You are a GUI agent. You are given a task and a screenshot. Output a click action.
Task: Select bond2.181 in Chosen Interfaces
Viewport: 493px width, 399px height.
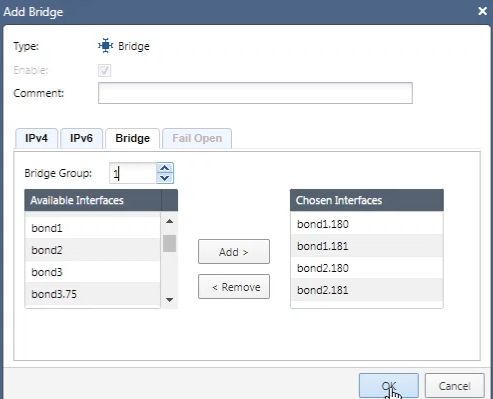coord(367,290)
